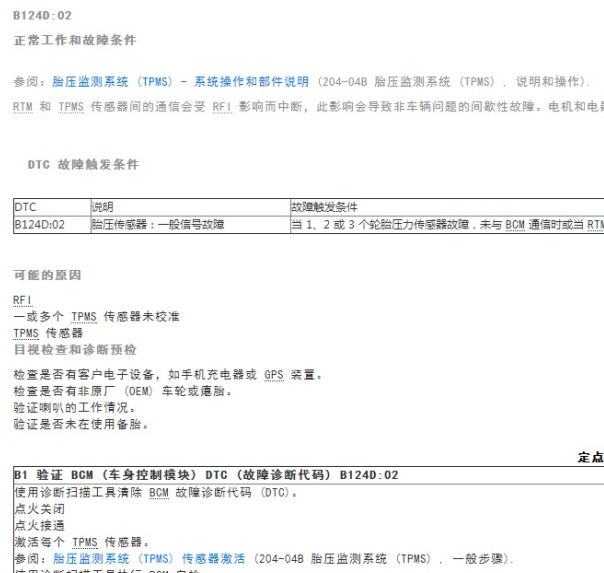Click the 胎压传感器：一般信号故障 cell

[x=190, y=225]
